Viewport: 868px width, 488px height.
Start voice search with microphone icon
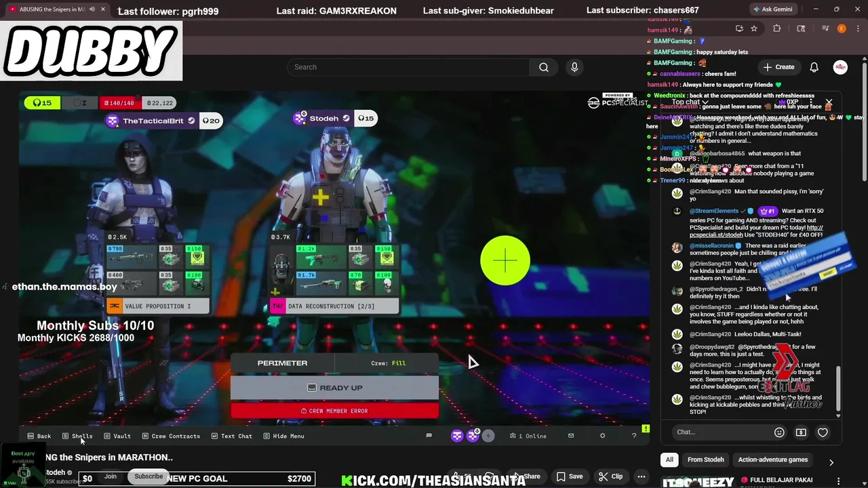pos(574,67)
